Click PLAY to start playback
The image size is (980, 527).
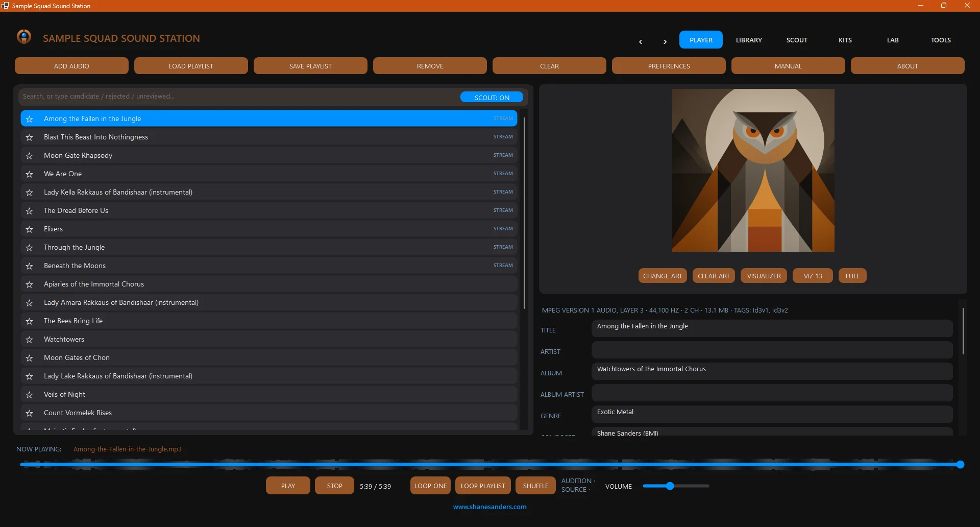pyautogui.click(x=288, y=486)
